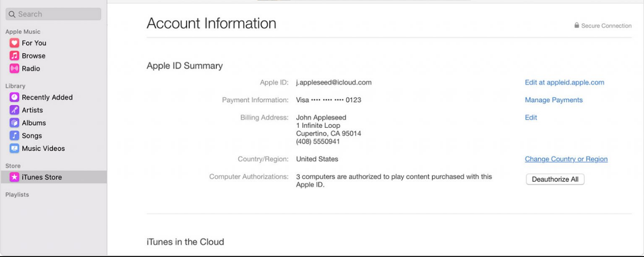
Task: Click the For You heart icon
Action: click(x=15, y=43)
